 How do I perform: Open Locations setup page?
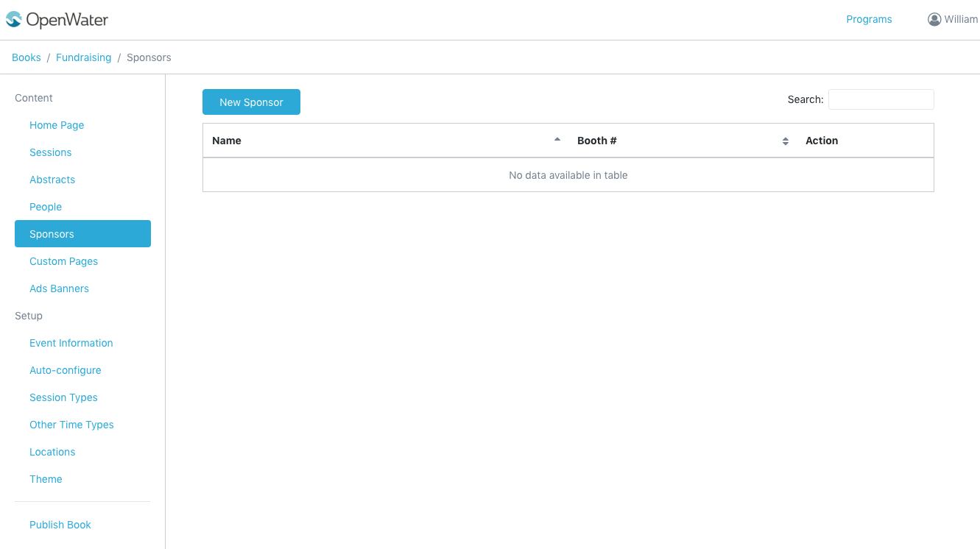52,452
